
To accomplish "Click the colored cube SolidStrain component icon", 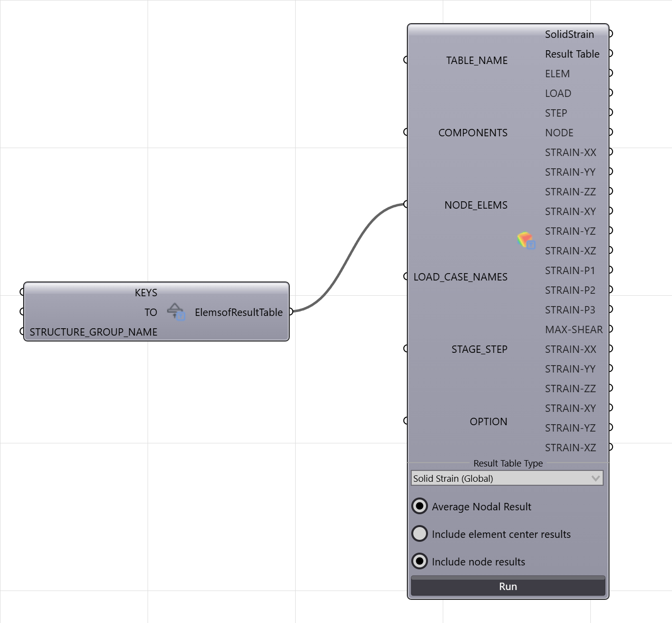I will pyautogui.click(x=526, y=240).
